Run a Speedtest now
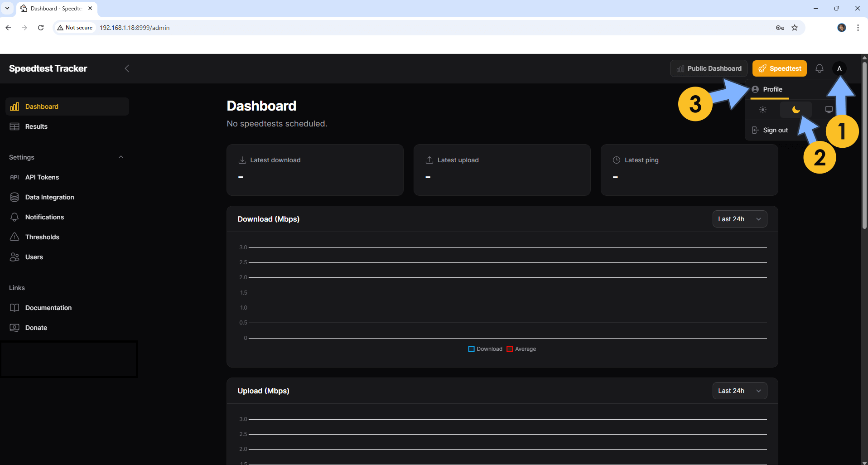Viewport: 868px width, 465px height. pyautogui.click(x=779, y=68)
